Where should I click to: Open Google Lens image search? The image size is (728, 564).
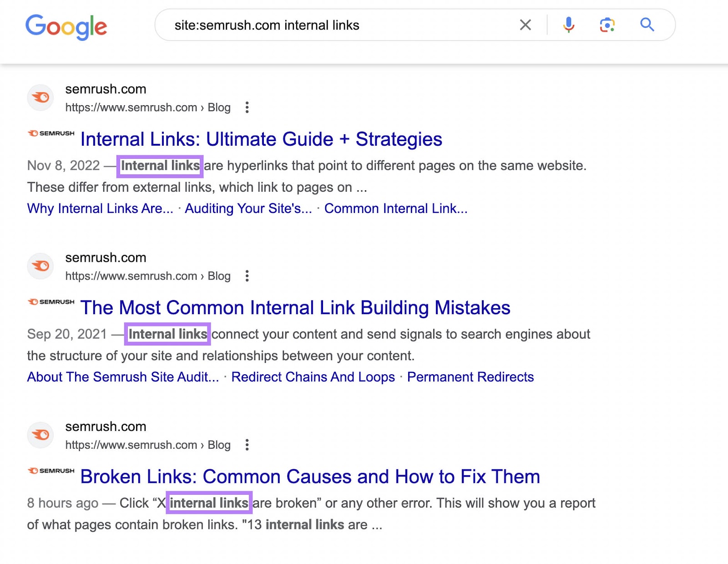[607, 25]
